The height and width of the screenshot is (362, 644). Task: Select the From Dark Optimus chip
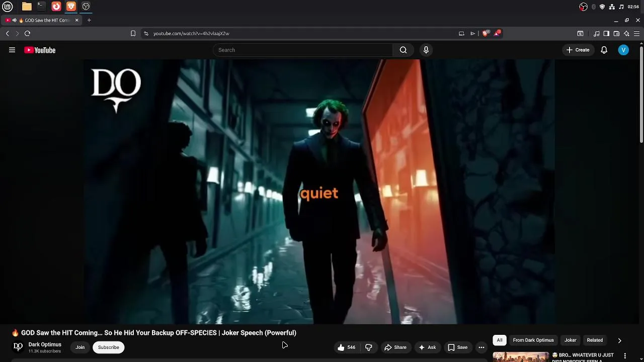click(x=533, y=340)
